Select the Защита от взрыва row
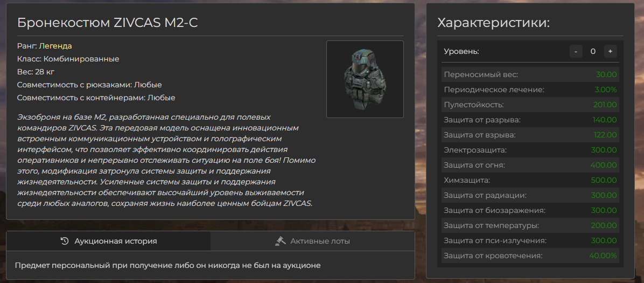 click(x=530, y=135)
